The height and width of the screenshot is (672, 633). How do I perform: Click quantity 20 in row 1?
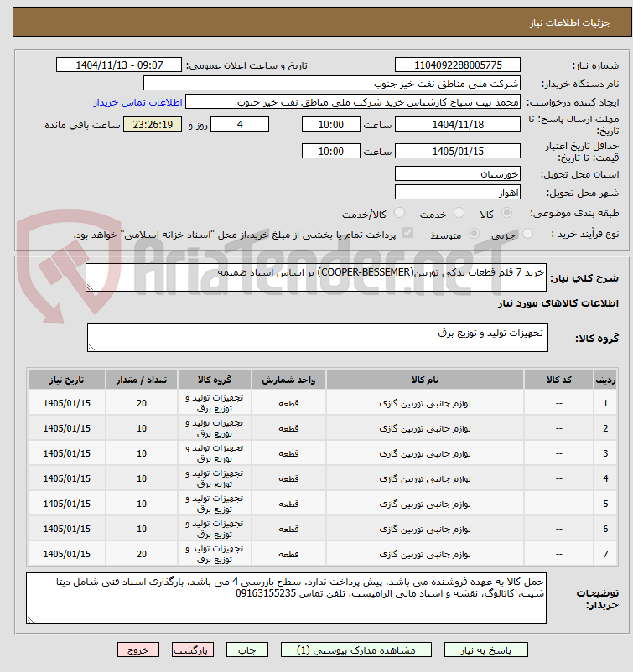[142, 403]
